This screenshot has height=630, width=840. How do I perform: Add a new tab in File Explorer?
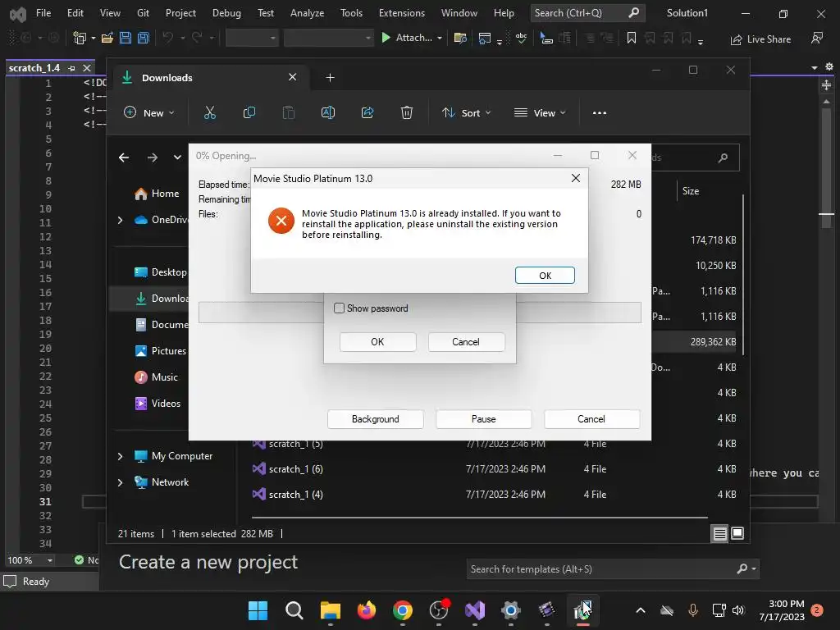(x=330, y=78)
